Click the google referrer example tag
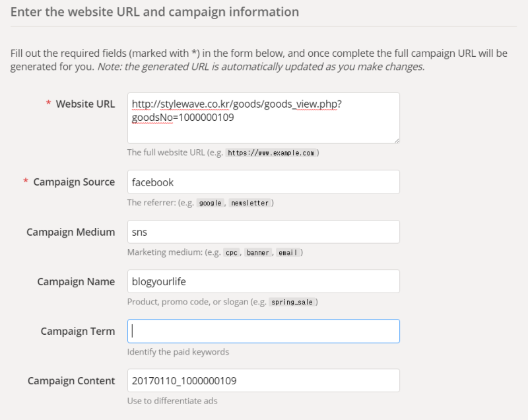 (211, 203)
